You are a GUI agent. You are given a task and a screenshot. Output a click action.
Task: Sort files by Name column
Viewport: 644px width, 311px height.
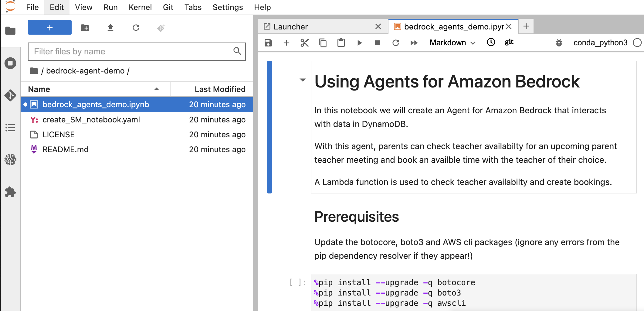coord(95,89)
